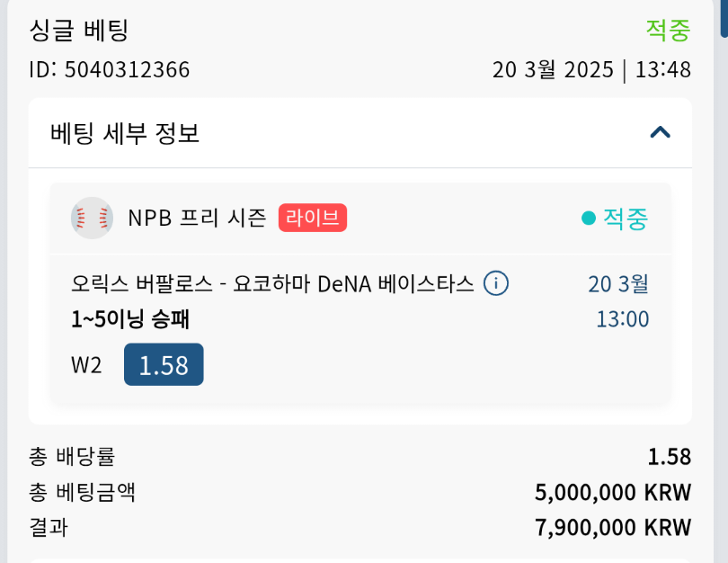The height and width of the screenshot is (563, 728).
Task: Click the 싱글 베팅 title
Action: pyautogui.click(x=79, y=30)
